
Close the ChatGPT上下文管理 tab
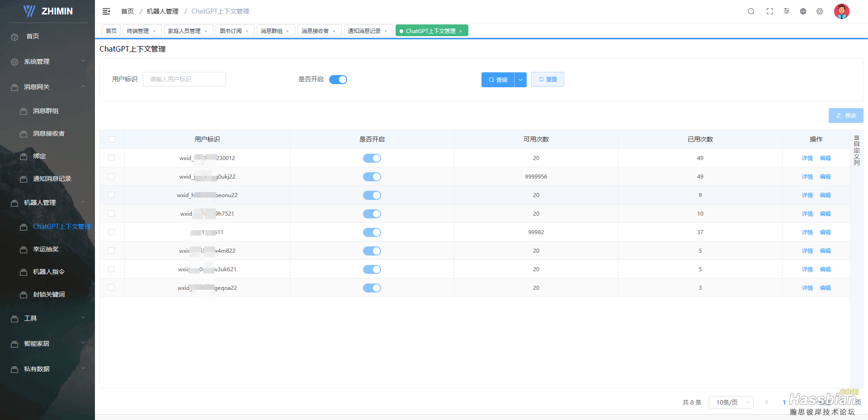[x=461, y=31]
